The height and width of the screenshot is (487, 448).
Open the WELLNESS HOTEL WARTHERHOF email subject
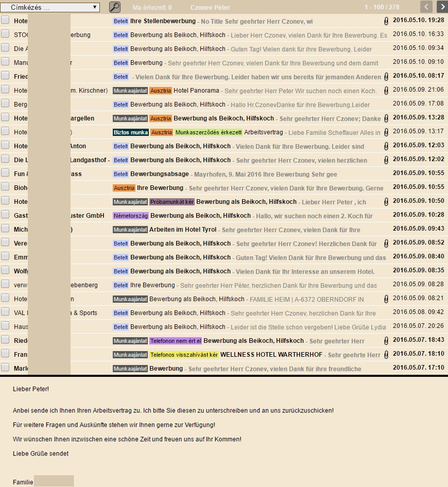[x=271, y=355]
